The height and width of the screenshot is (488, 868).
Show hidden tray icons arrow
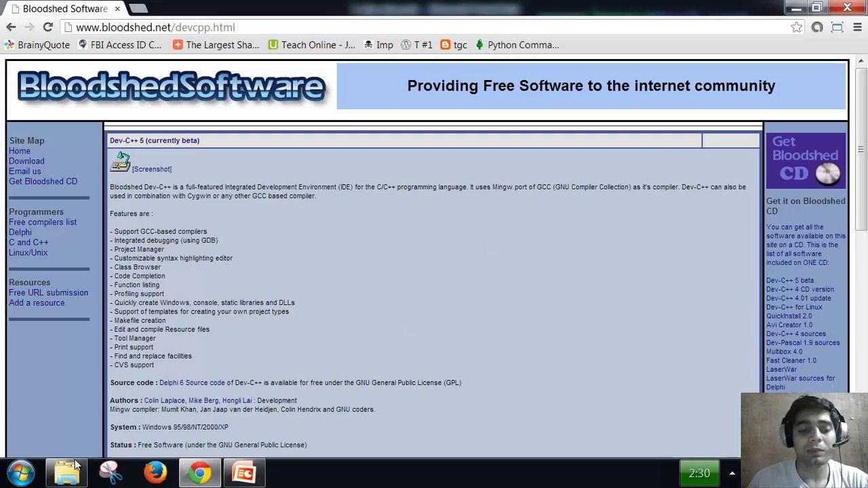[732, 473]
